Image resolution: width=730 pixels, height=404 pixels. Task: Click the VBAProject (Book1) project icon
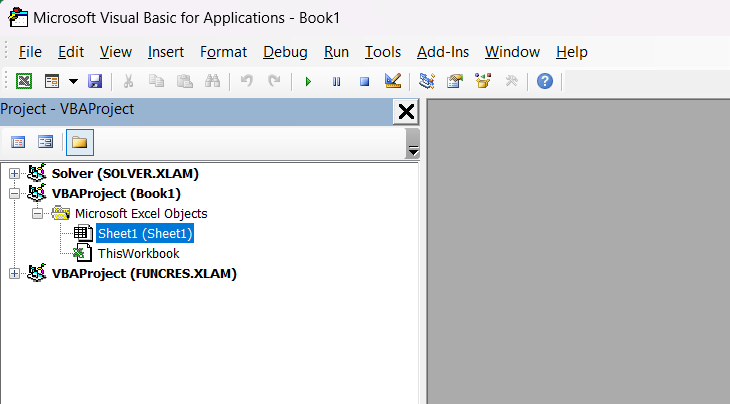click(x=36, y=193)
